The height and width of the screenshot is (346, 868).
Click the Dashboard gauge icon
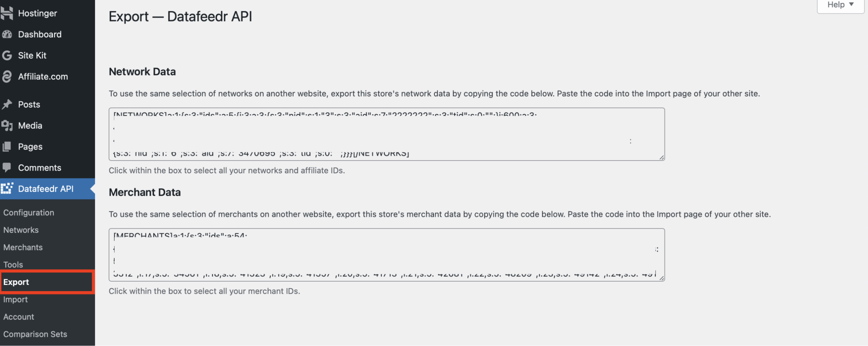click(x=7, y=34)
